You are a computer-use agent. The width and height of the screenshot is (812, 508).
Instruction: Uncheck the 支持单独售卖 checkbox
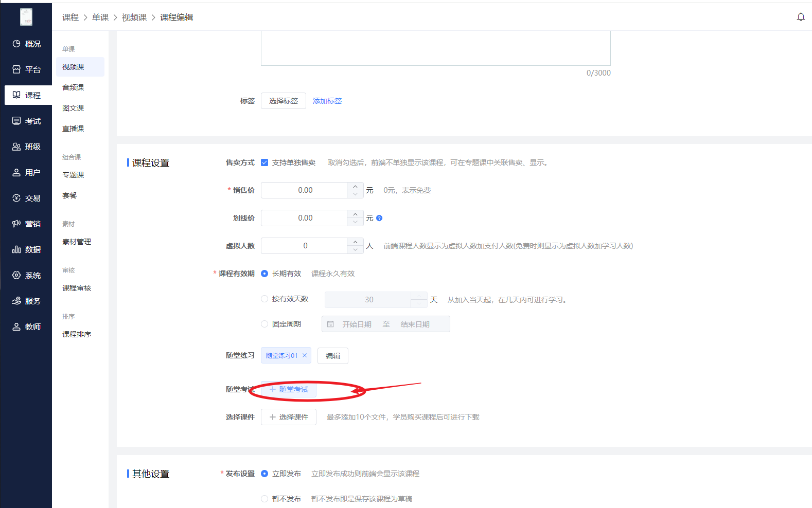tap(264, 162)
